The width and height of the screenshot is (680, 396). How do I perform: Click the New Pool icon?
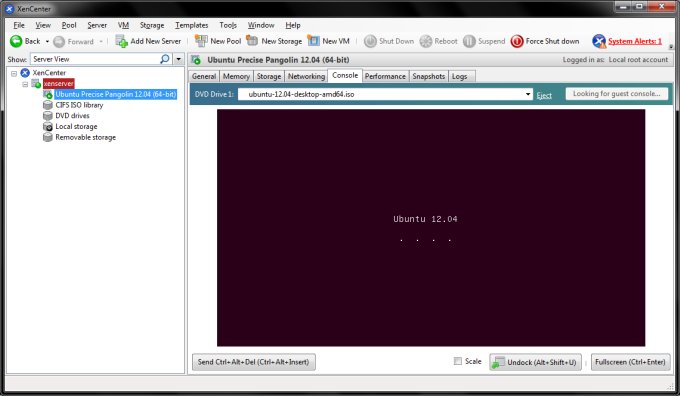(201, 41)
